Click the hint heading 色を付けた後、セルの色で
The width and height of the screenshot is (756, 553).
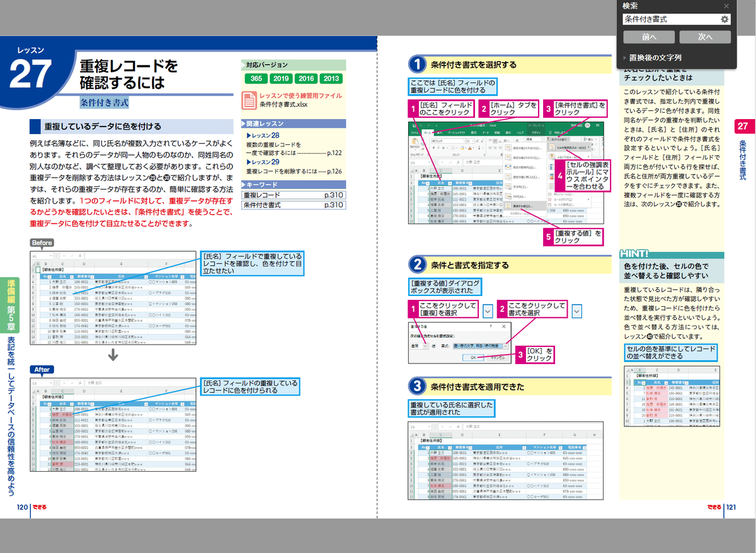click(667, 267)
